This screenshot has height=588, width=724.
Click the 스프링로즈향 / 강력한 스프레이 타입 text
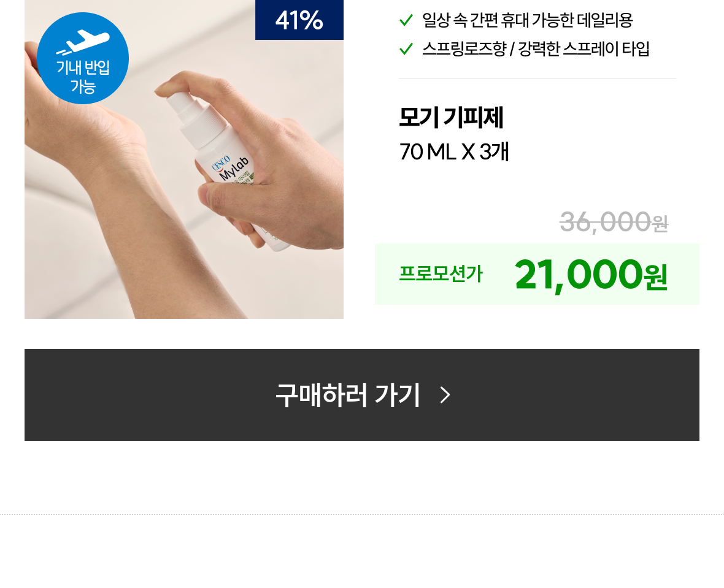(x=536, y=48)
